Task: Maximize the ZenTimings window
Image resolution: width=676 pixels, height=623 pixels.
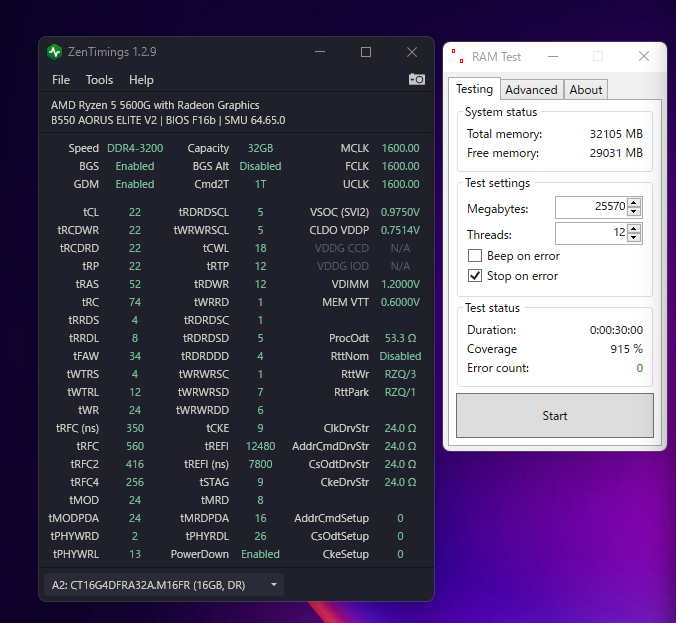Action: (366, 52)
